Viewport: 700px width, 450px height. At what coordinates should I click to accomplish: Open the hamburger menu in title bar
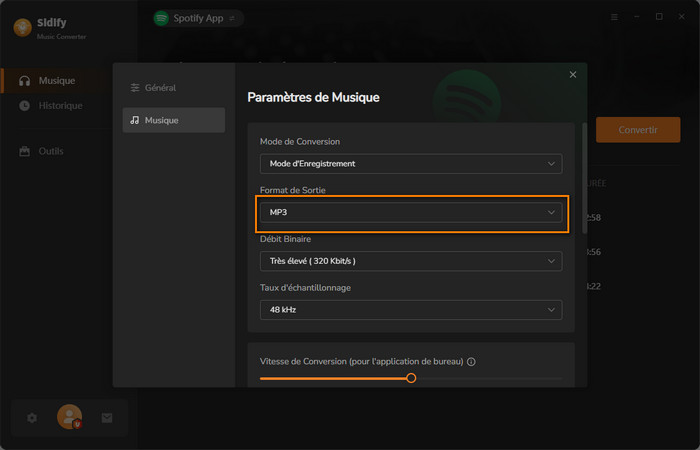click(x=614, y=17)
